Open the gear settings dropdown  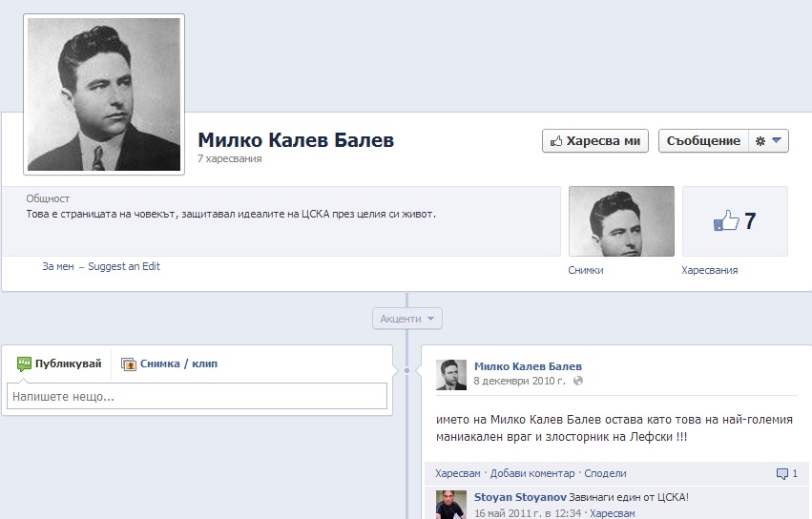point(768,141)
